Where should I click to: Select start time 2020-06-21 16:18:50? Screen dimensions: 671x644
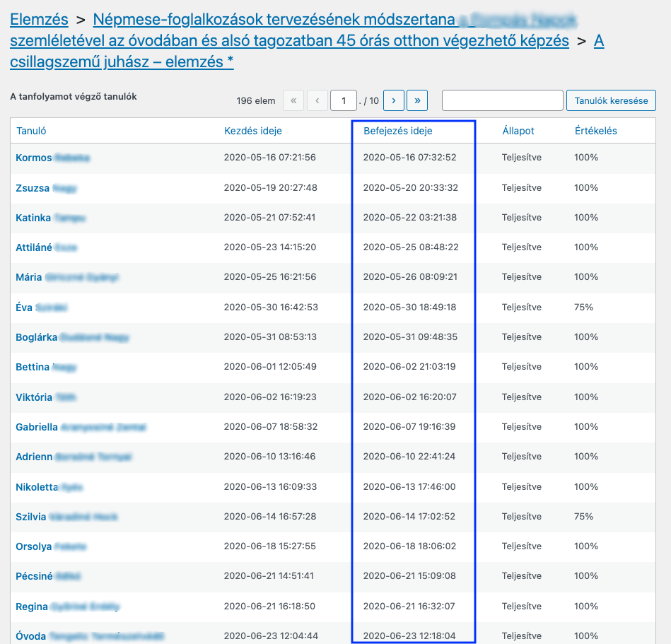tap(269, 607)
